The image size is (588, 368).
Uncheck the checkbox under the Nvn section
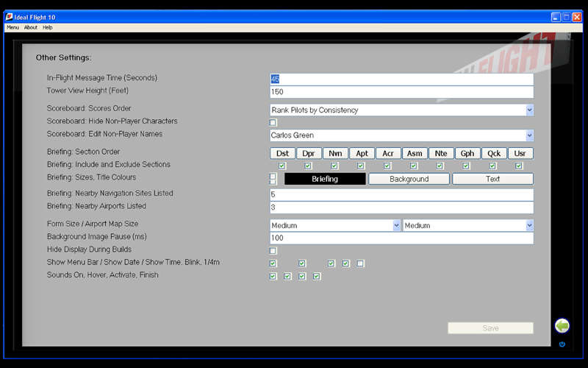[x=334, y=166]
